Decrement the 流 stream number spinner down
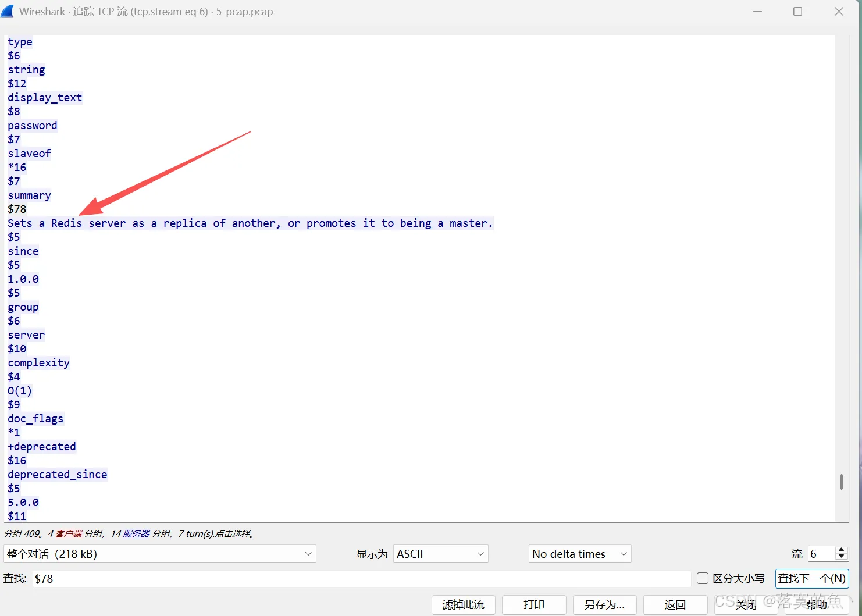This screenshot has width=862, height=616. click(841, 557)
